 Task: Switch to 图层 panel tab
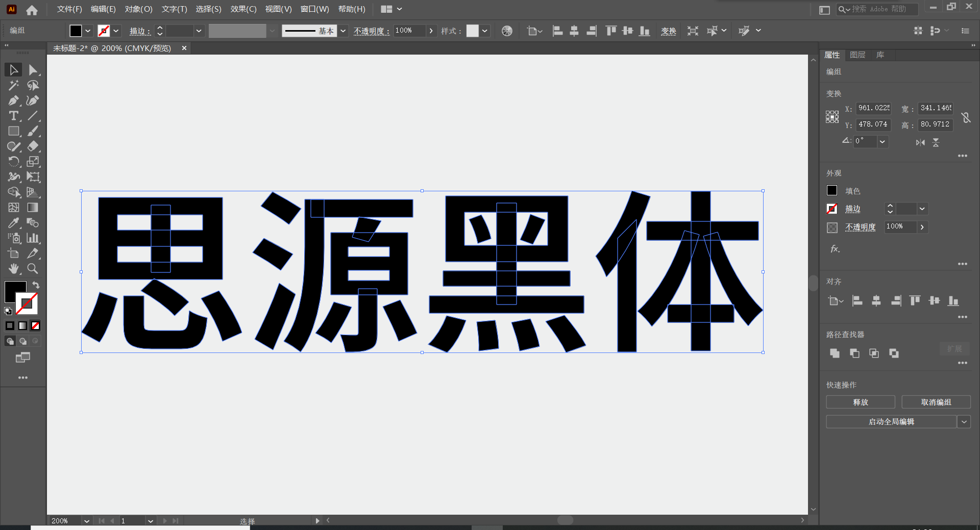857,55
